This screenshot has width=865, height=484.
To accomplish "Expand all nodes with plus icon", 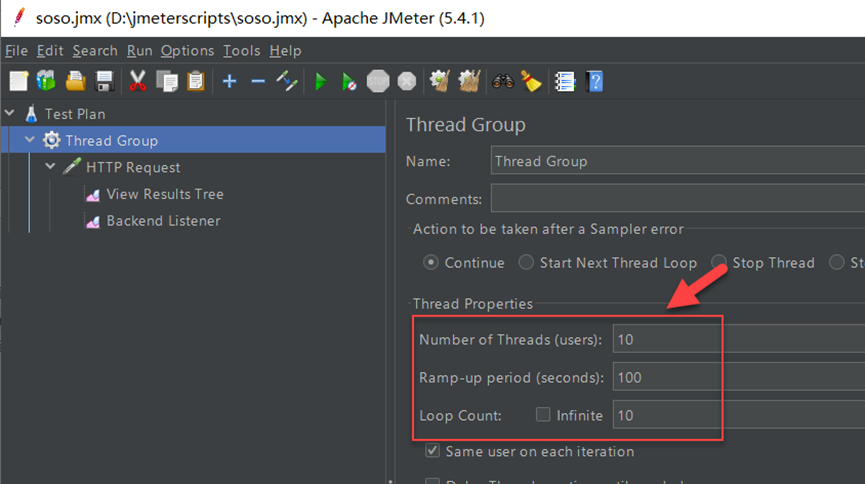I will pos(229,82).
